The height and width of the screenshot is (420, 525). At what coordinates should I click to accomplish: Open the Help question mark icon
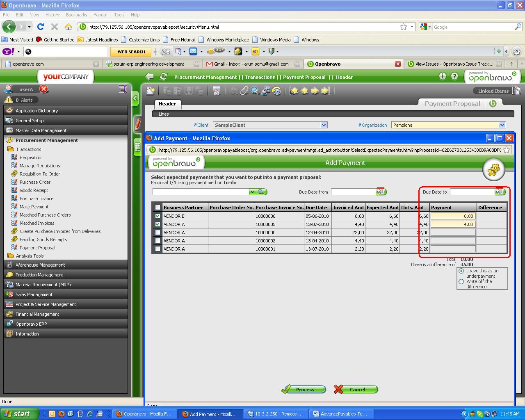(454, 76)
